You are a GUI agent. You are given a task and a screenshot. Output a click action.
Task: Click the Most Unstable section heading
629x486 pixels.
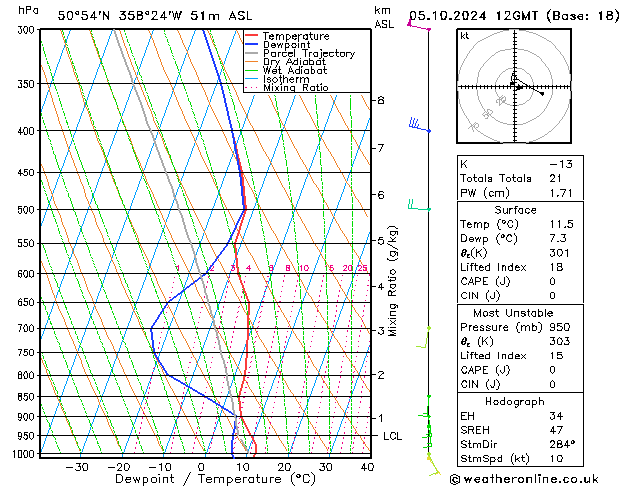pos(513,313)
